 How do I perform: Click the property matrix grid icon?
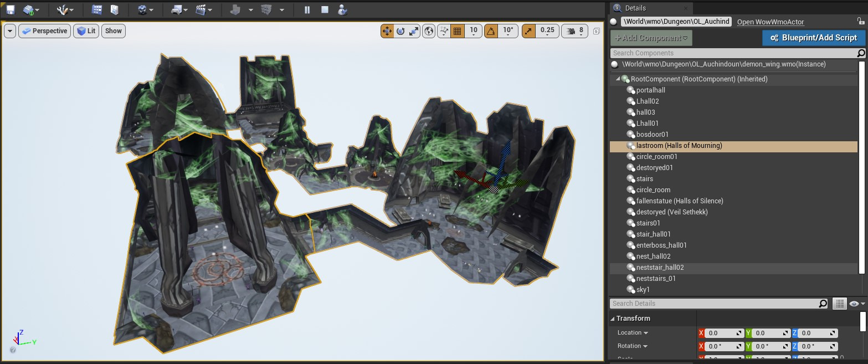[840, 304]
